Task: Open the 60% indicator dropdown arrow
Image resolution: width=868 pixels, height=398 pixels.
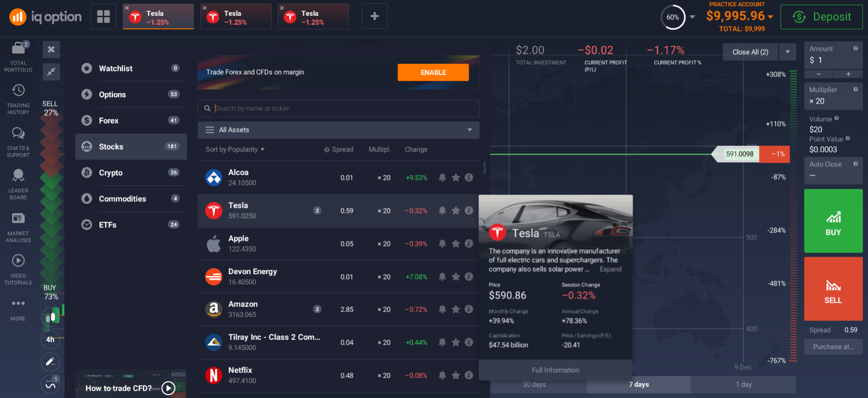Action: [692, 17]
